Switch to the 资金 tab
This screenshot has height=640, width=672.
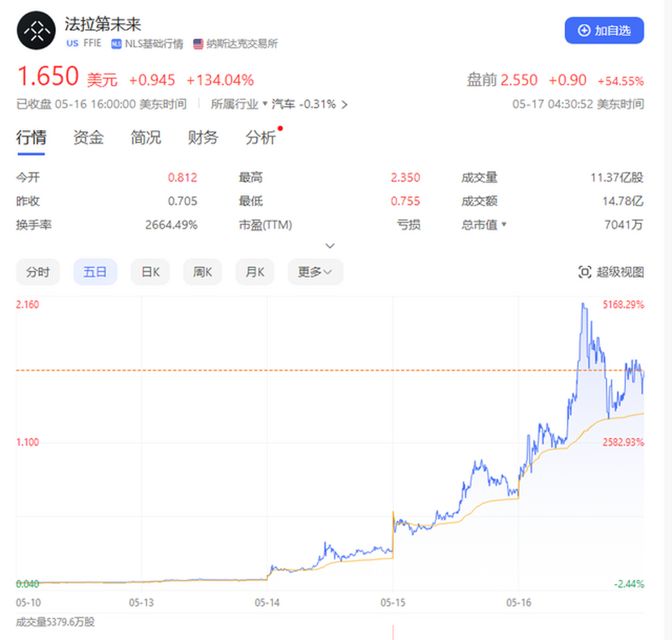click(88, 137)
